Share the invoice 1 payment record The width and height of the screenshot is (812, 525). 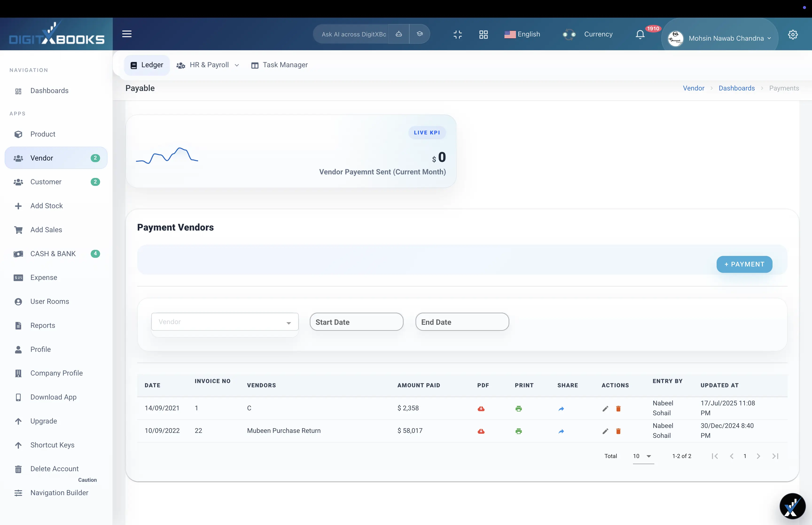[561, 408]
